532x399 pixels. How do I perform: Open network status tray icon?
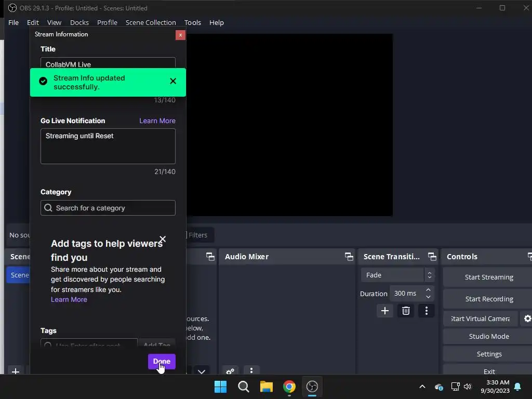pos(455,387)
